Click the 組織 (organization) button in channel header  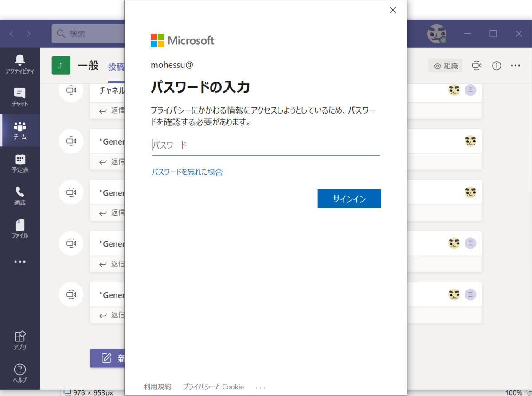tap(445, 66)
